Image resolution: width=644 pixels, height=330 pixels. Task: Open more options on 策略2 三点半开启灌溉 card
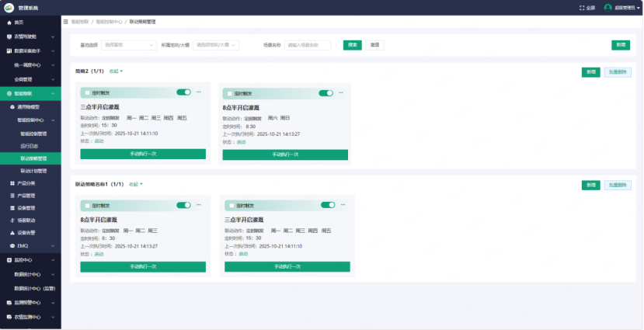pos(199,92)
